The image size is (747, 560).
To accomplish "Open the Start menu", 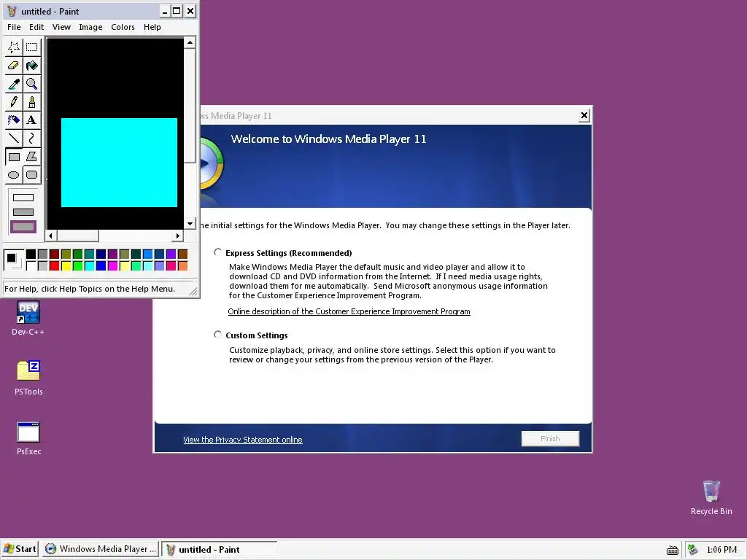I will [20, 549].
